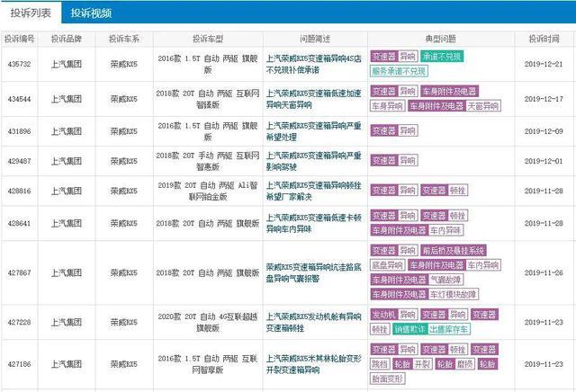Viewport: 576px width, 392px height.
Task: Click the 跳挡 tag in row 427186
Action: [x=380, y=364]
